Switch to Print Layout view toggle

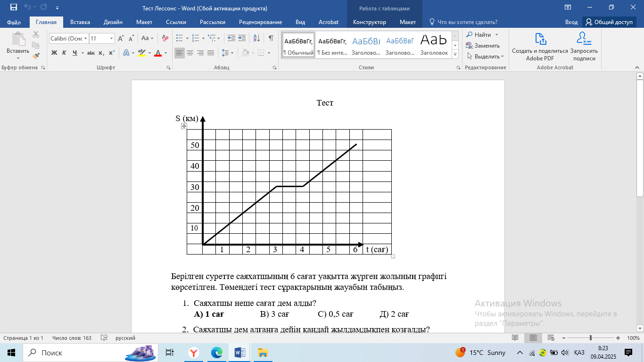click(533, 338)
